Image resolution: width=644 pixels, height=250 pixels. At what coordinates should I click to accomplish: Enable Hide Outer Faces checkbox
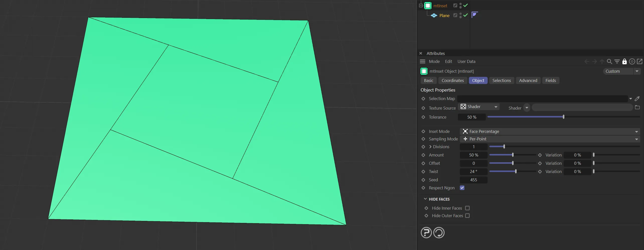click(467, 216)
